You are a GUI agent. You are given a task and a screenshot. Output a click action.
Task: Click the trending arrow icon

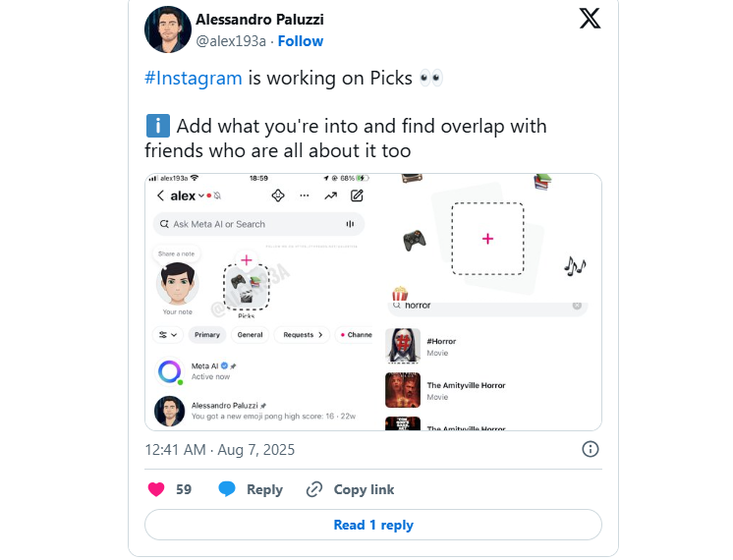pyautogui.click(x=330, y=196)
